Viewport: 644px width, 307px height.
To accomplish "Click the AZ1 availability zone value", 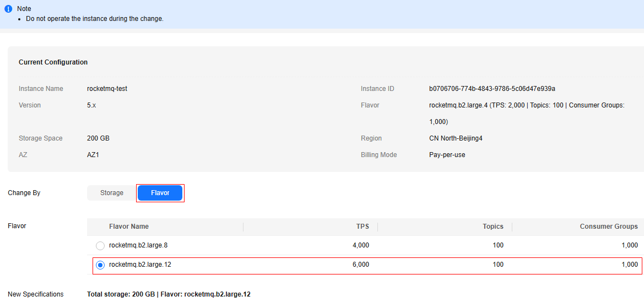I will pos(94,155).
